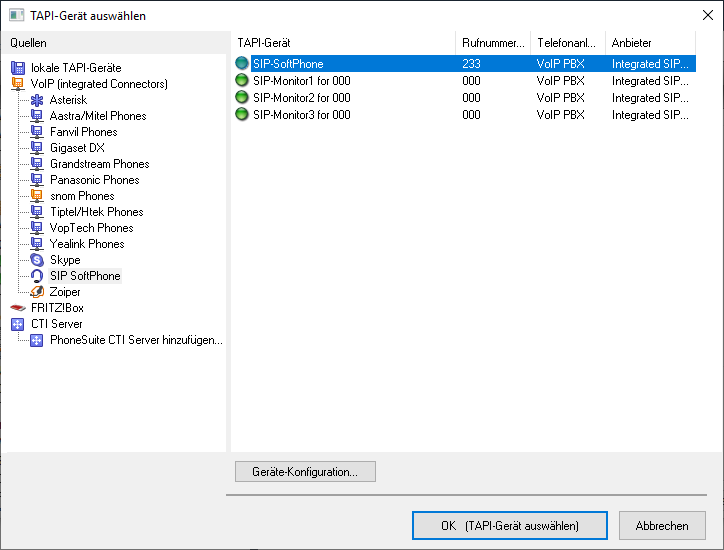Sort by Rufnummer column header
This screenshot has height=550, width=724.
point(492,43)
